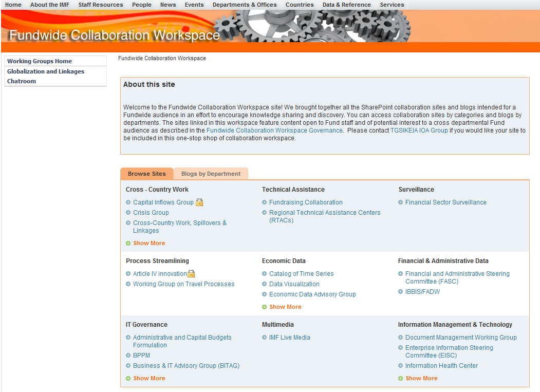Image resolution: width=540 pixels, height=392 pixels.
Task: Open Information Health Center link
Action: click(x=441, y=365)
